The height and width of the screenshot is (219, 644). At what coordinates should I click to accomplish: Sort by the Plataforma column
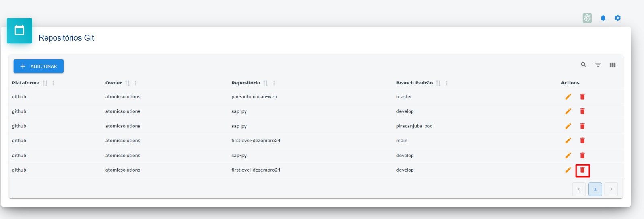(45, 83)
